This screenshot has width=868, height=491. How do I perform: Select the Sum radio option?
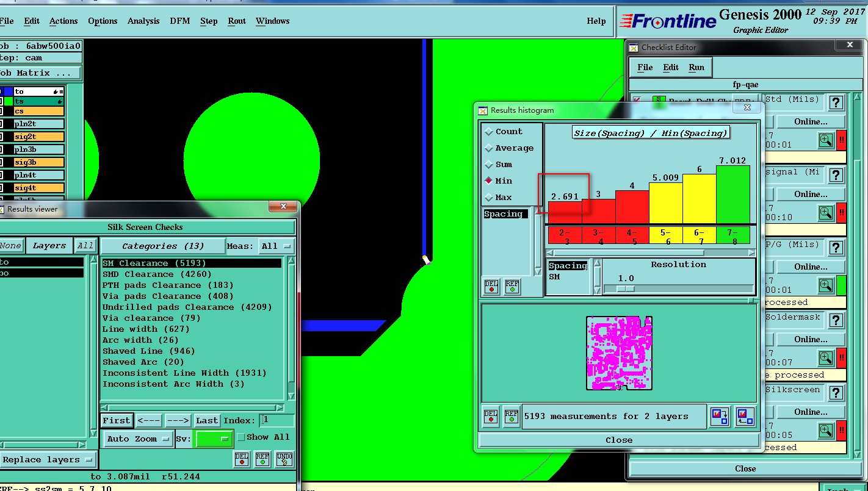point(488,165)
